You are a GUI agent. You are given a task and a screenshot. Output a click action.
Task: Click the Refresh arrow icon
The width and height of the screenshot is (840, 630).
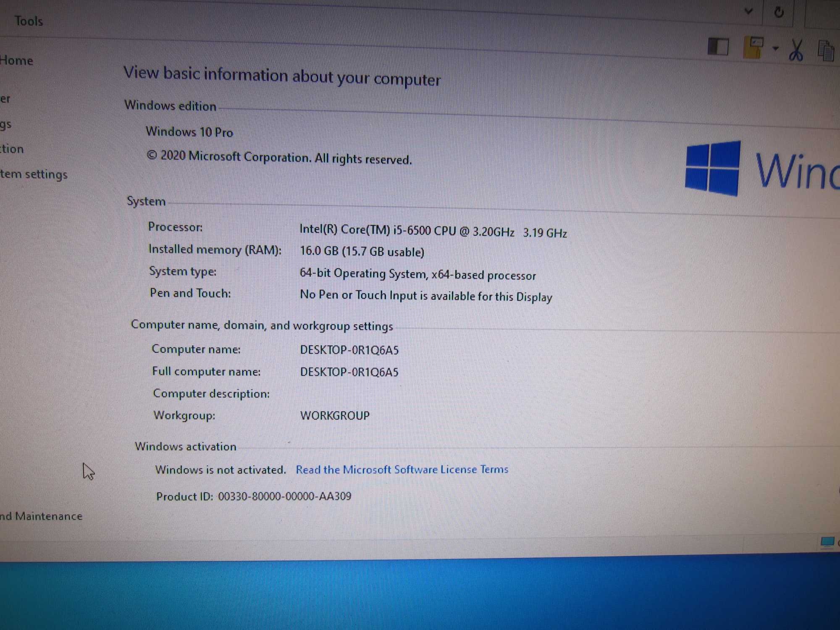click(x=779, y=12)
